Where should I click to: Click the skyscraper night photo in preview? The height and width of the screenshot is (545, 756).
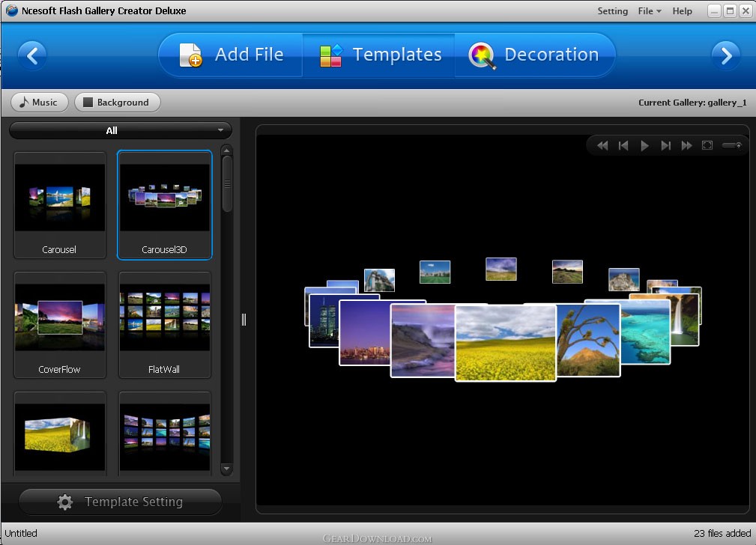click(324, 320)
